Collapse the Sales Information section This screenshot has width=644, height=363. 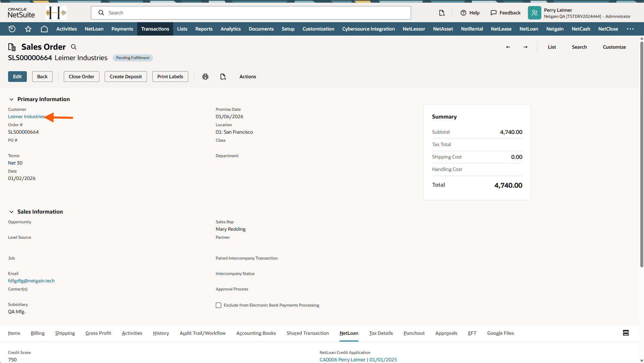pos(11,212)
